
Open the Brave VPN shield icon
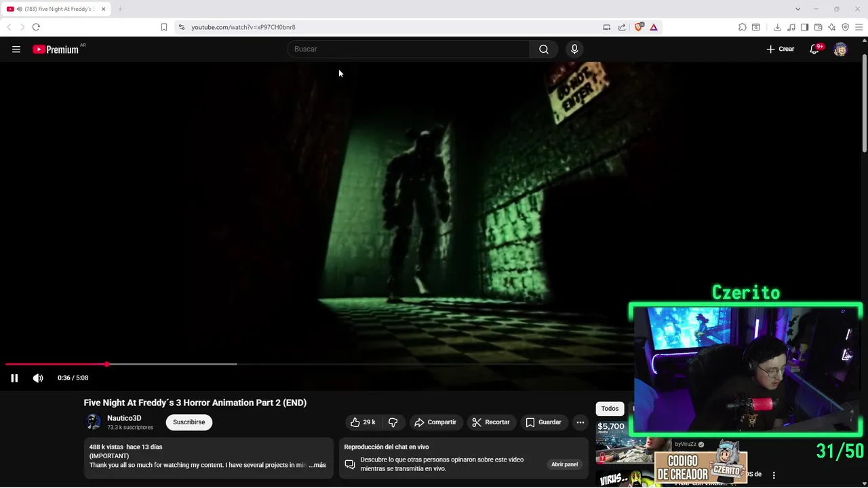(846, 27)
